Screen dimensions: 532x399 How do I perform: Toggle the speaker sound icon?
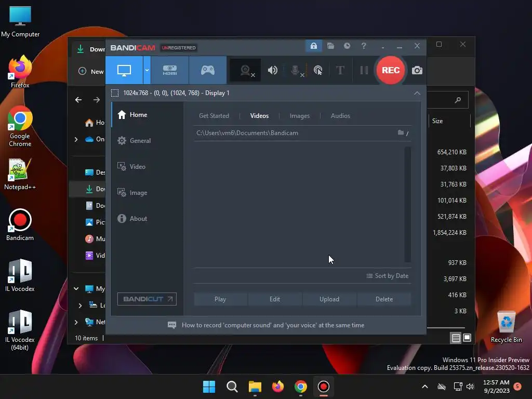(272, 70)
